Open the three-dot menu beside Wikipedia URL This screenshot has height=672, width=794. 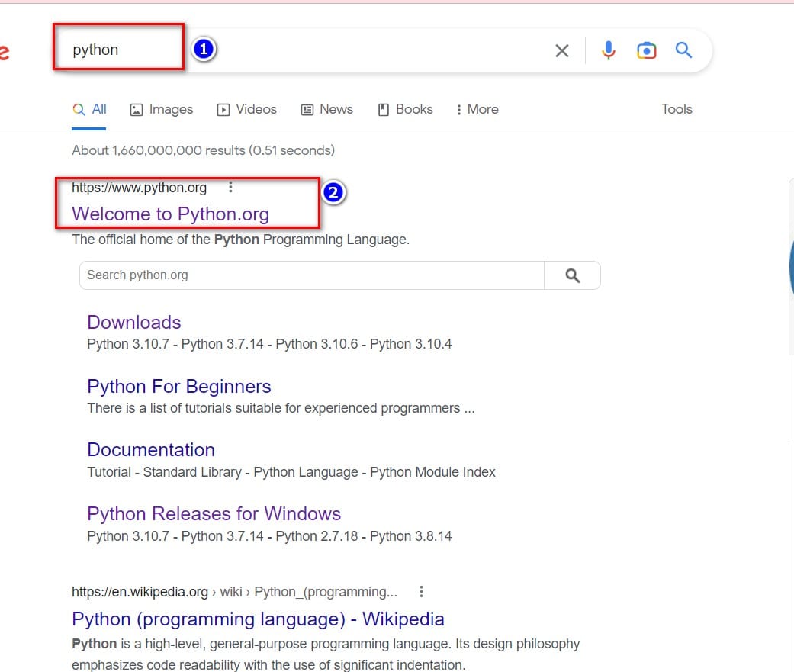click(421, 591)
